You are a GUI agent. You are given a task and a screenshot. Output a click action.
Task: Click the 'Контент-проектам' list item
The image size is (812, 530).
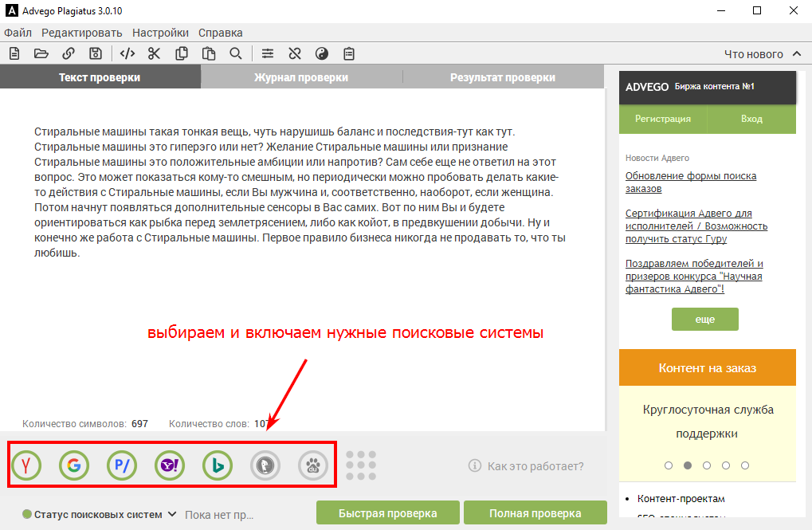pyautogui.click(x=681, y=498)
